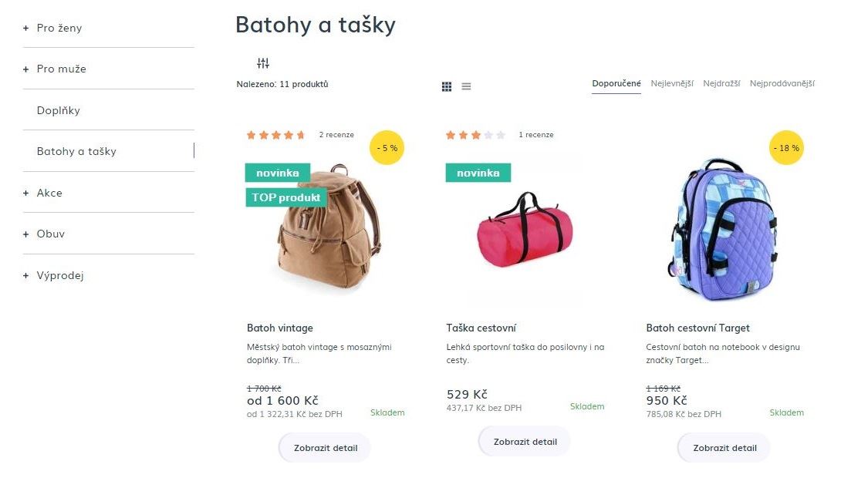Select the Nejprodávanější sorting option
Viewport: 868px width, 478px height.
coord(783,82)
